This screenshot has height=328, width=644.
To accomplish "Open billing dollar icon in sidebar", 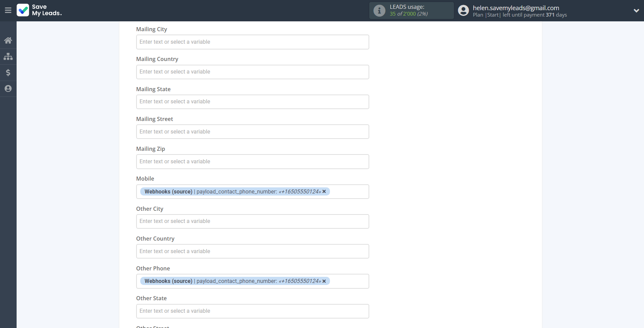I will click(8, 73).
